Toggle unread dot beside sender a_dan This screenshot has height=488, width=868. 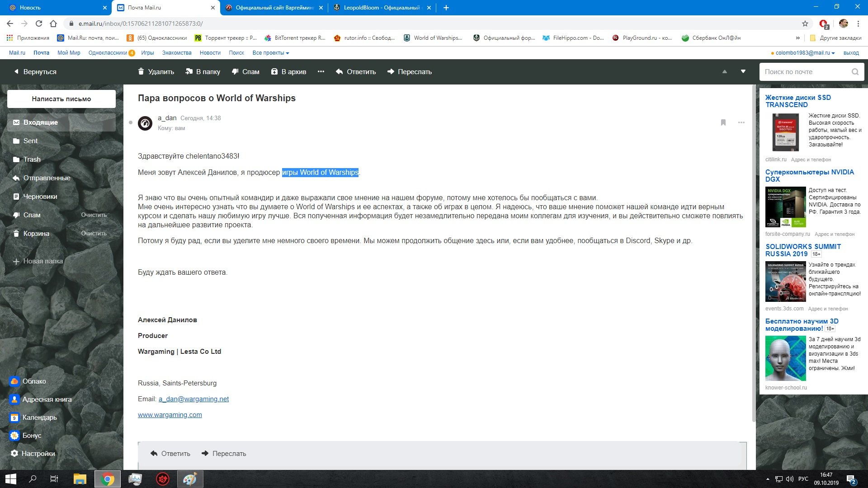[x=131, y=122]
